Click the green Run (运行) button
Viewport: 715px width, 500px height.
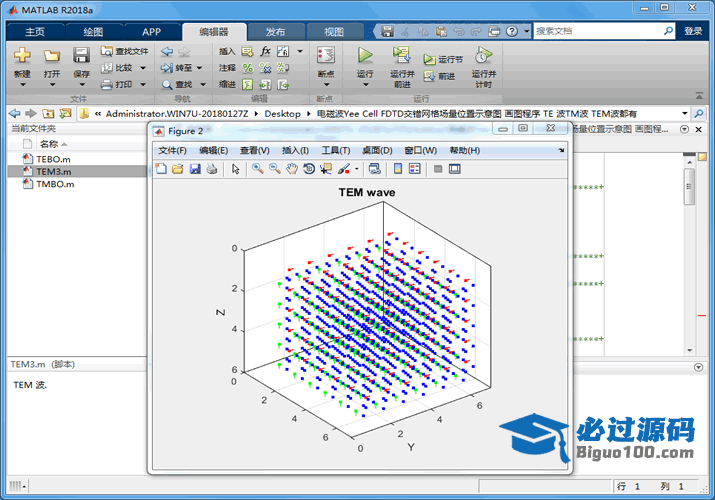pyautogui.click(x=365, y=55)
